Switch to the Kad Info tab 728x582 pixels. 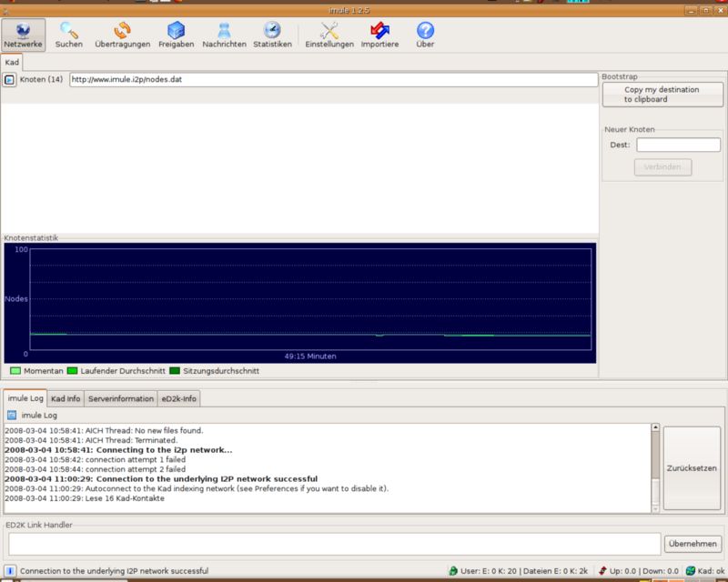coord(66,398)
